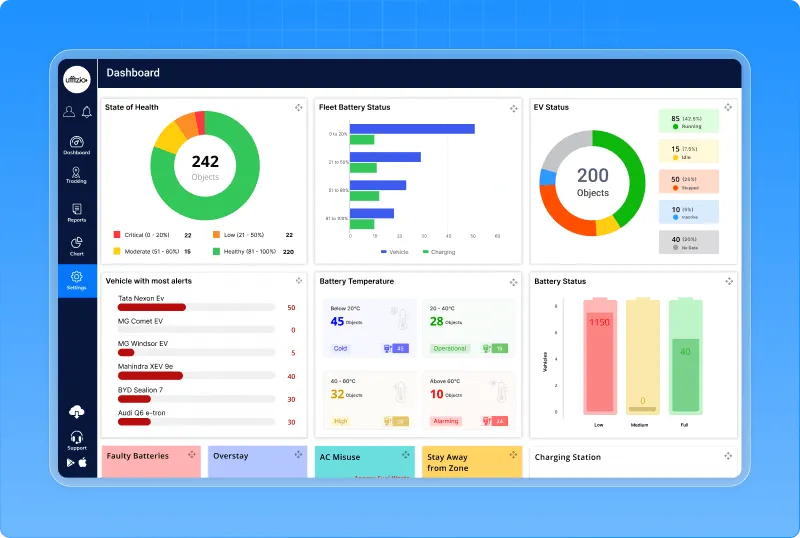
Task: Toggle the Charging legend in Fleet Battery Status
Action: pyautogui.click(x=438, y=252)
